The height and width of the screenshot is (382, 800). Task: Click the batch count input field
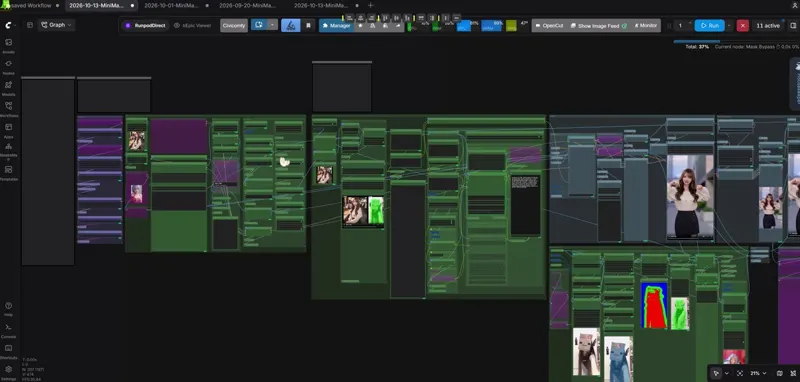(680, 26)
